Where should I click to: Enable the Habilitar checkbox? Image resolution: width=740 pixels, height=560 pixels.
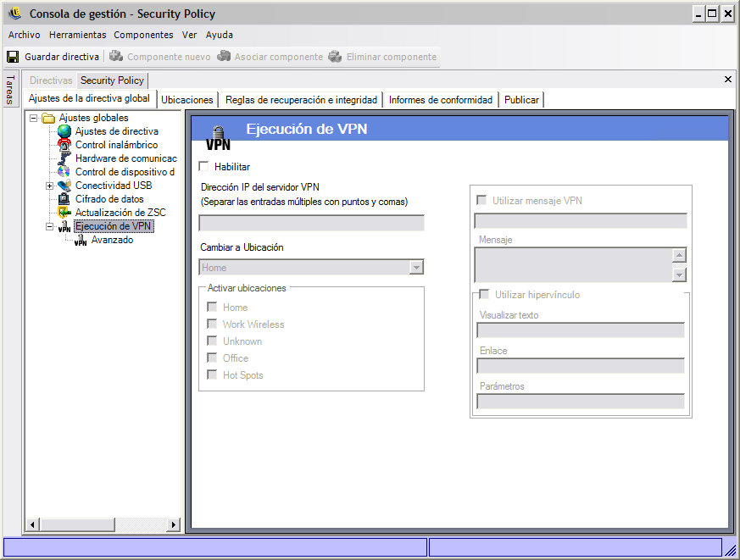pos(204,166)
